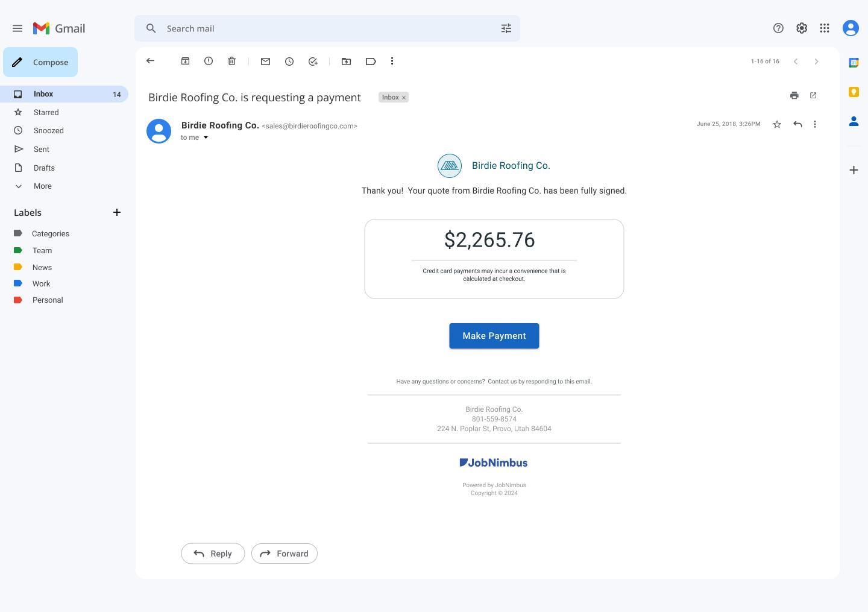This screenshot has width=868, height=612.
Task: Open the main menu hamburger icon
Action: coord(17,28)
